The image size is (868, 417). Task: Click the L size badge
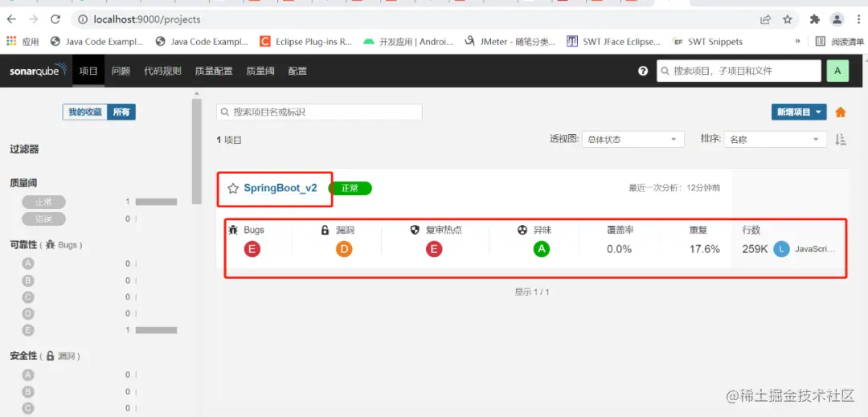781,249
